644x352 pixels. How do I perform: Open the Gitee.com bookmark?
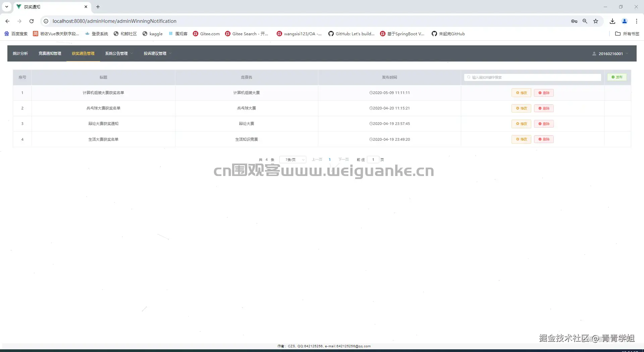point(206,34)
